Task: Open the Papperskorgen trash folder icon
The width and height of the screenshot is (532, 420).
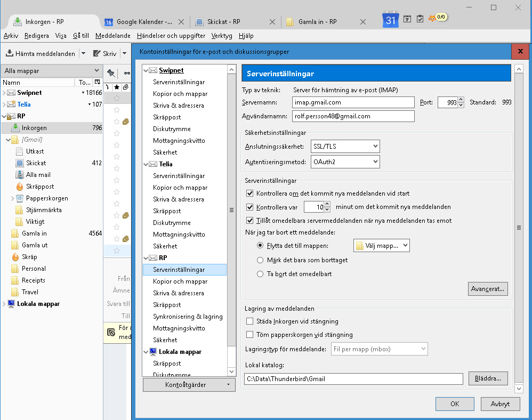Action: tap(20, 198)
